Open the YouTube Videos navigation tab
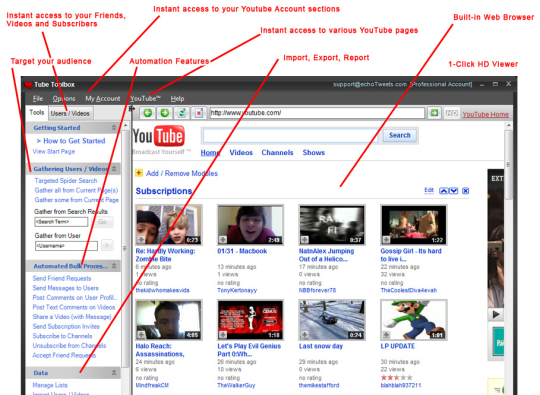This screenshot has width=540, height=395. [x=241, y=153]
